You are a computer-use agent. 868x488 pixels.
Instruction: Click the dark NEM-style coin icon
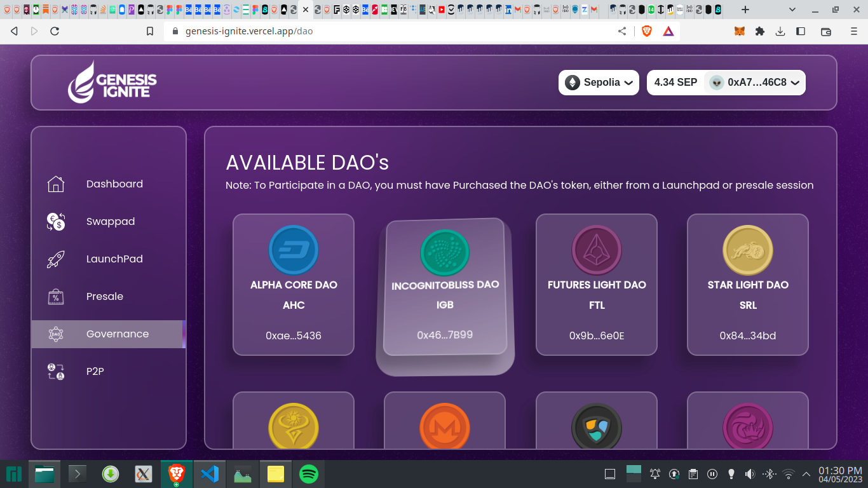pos(597,427)
